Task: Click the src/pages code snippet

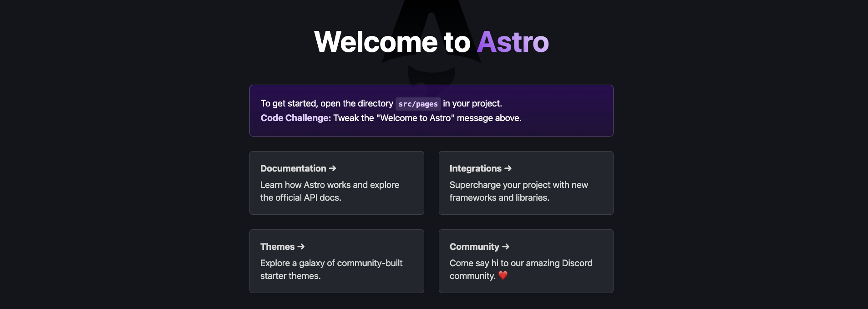Action: pyautogui.click(x=418, y=104)
